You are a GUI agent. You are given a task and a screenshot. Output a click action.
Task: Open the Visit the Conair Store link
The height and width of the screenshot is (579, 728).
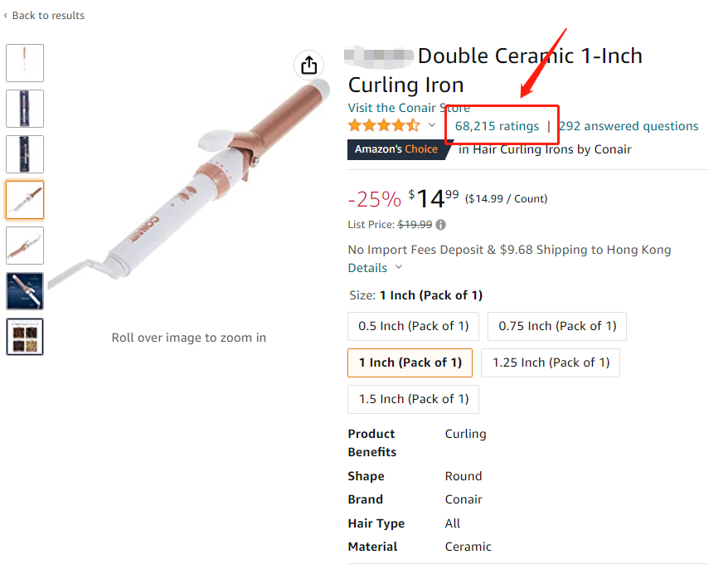point(409,108)
